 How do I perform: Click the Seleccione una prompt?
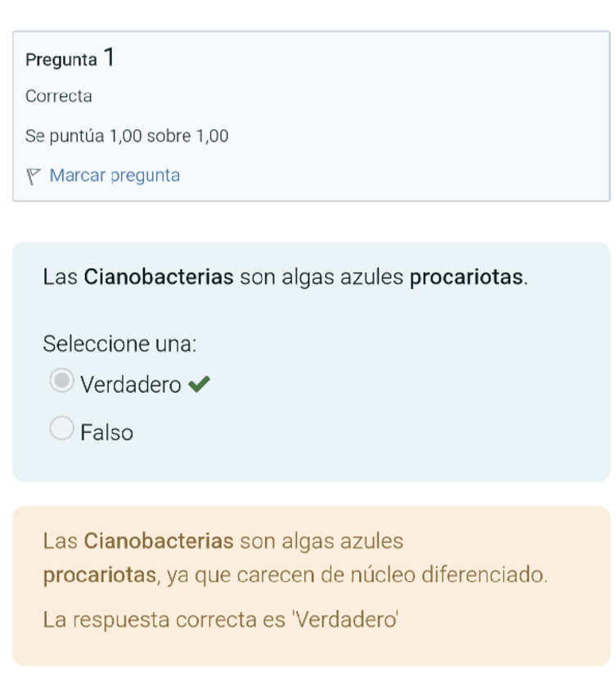(119, 344)
